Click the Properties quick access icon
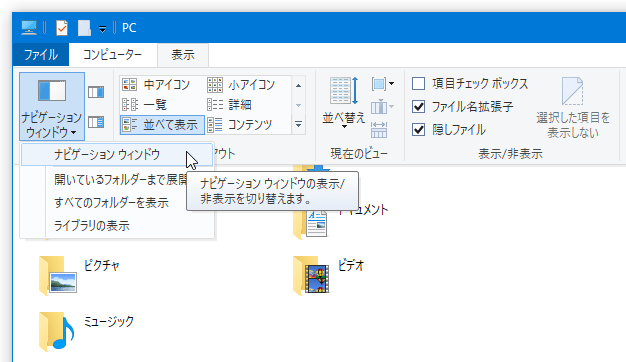The height and width of the screenshot is (362, 626). pyautogui.click(x=61, y=28)
